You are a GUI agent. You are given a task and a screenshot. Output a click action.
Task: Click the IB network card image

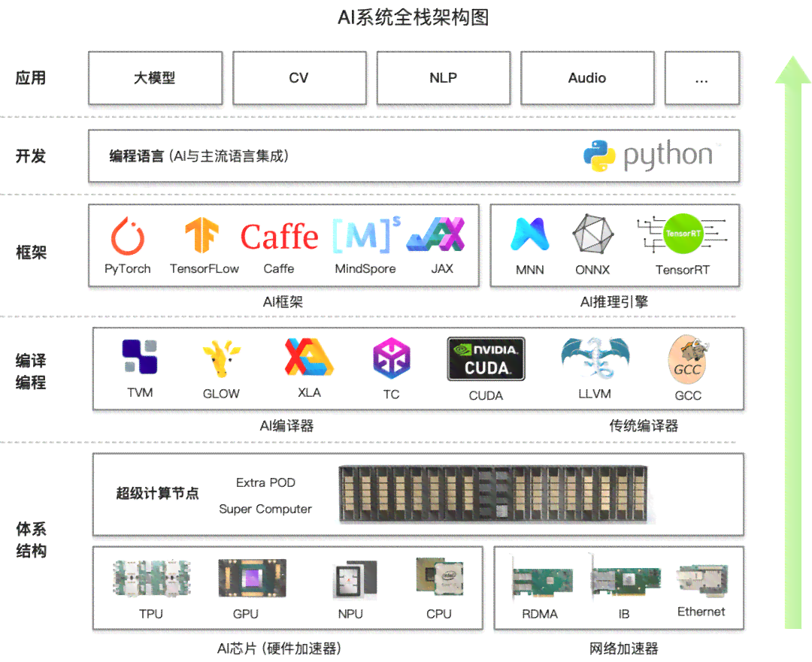(x=626, y=578)
